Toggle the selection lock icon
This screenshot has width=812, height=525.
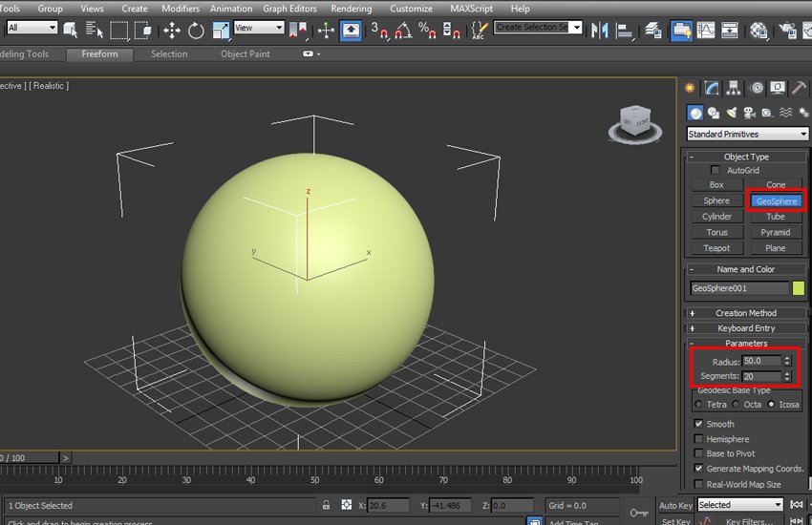tap(327, 505)
